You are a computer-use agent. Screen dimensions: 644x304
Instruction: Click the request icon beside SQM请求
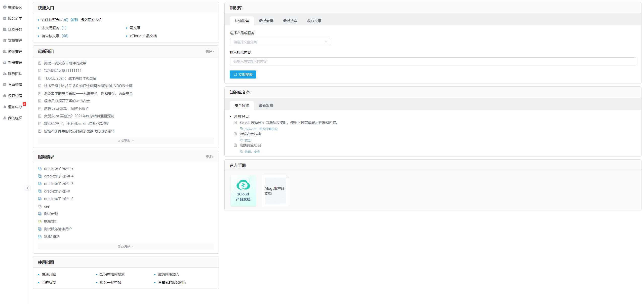pos(40,237)
